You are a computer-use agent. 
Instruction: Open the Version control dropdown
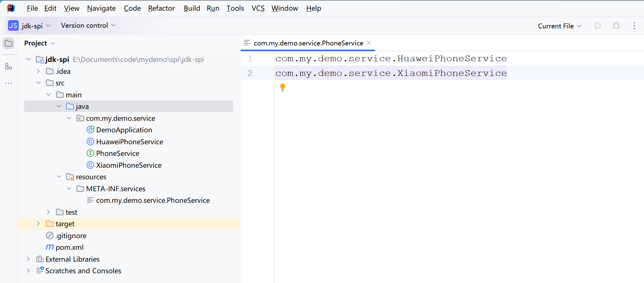pyautogui.click(x=88, y=26)
